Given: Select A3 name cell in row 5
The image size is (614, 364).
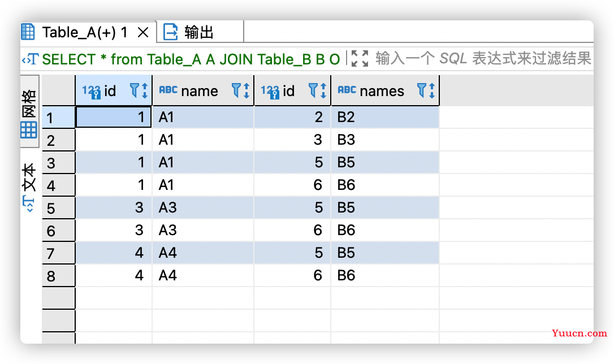Looking at the screenshot, I should (203, 207).
